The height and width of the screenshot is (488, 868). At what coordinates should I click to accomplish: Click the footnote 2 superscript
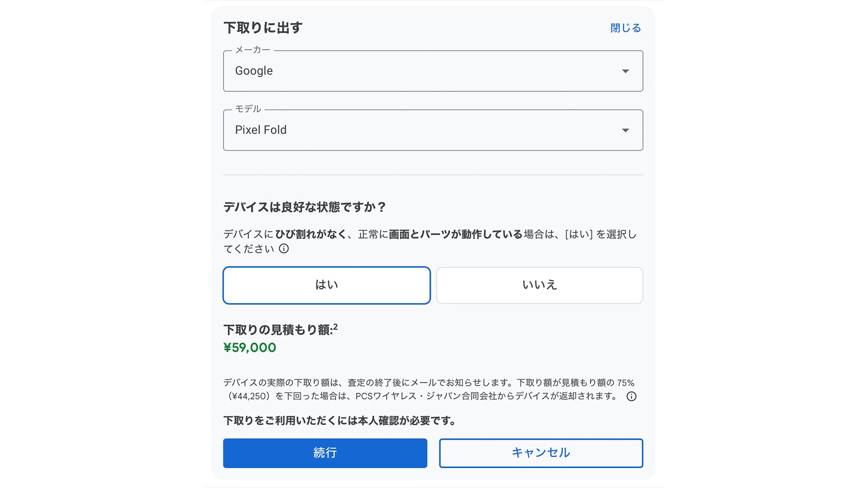[335, 327]
